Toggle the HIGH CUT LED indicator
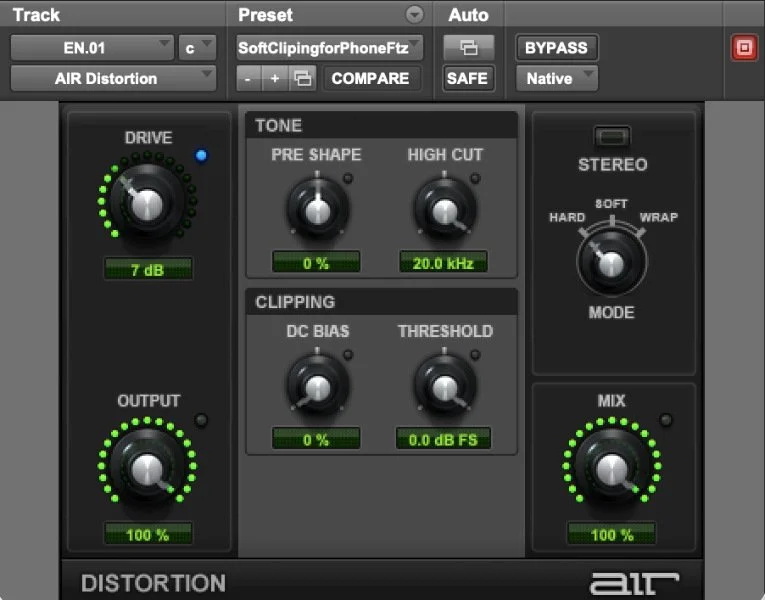765x600 pixels. click(475, 179)
